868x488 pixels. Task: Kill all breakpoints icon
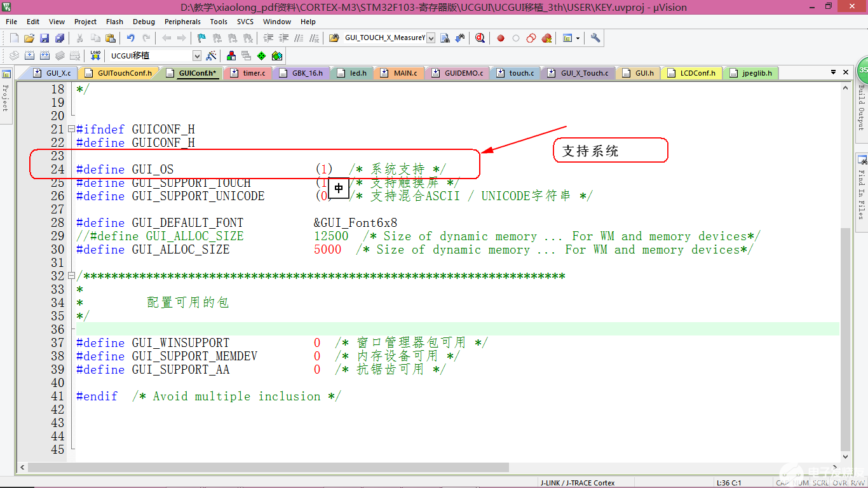pyautogui.click(x=546, y=38)
